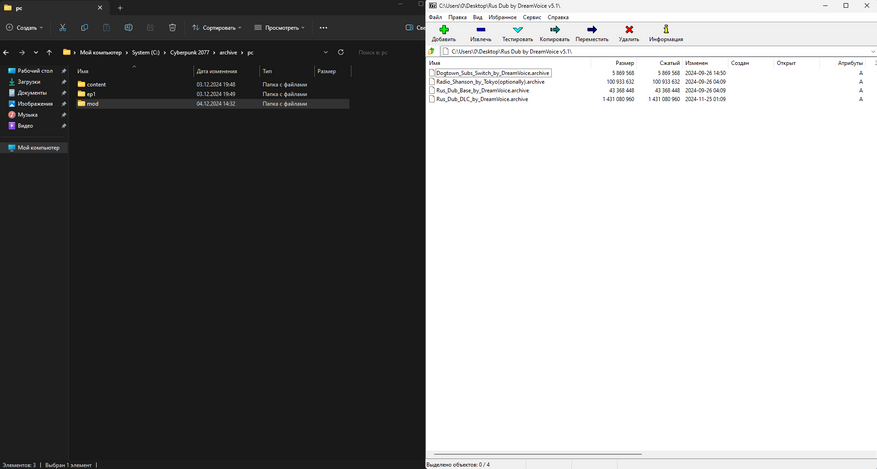Close the 'pc' Explorer tab
877x469 pixels.
click(x=100, y=8)
